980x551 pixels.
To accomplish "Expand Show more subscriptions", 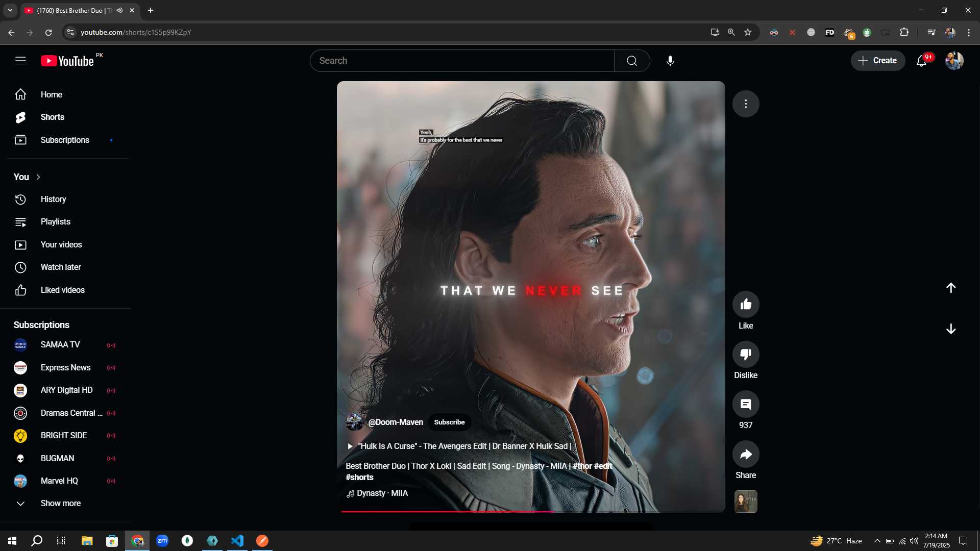I will (65, 504).
